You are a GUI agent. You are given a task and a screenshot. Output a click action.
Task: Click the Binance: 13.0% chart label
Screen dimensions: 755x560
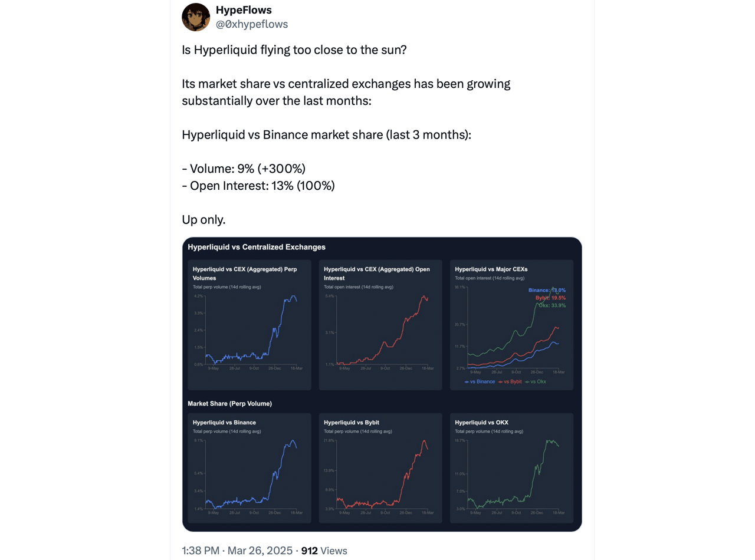click(547, 290)
